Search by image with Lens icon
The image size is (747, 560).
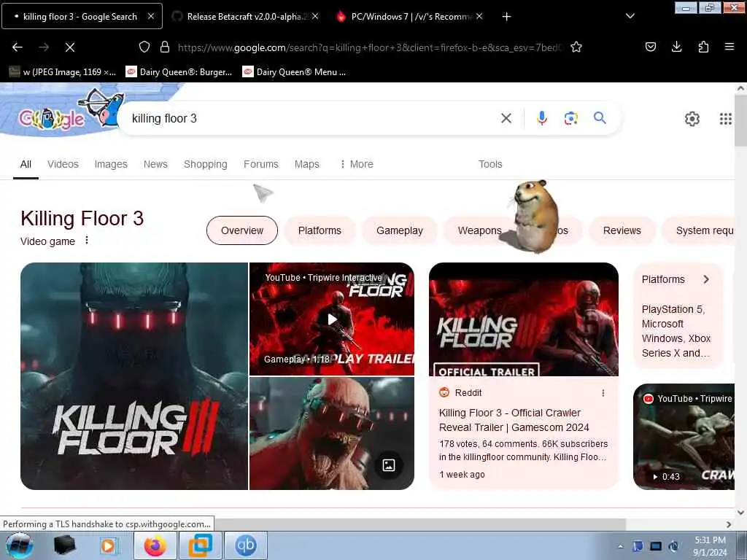point(570,118)
